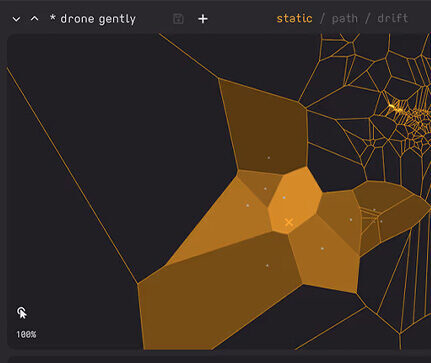Add a new preset with plus icon

point(203,19)
